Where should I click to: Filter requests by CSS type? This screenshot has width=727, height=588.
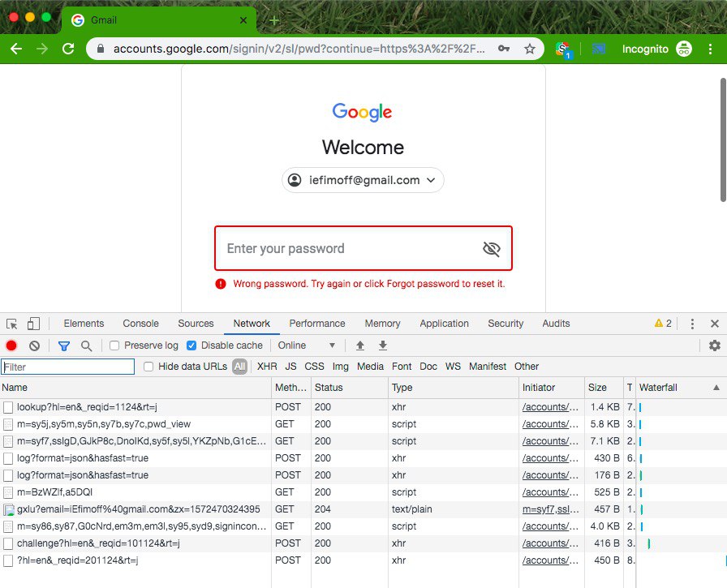coord(314,367)
